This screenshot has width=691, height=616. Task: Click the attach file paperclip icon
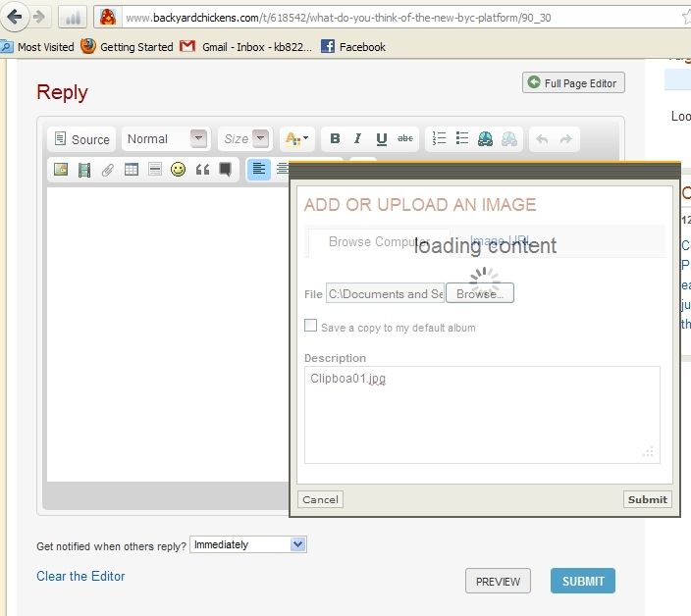pos(107,170)
